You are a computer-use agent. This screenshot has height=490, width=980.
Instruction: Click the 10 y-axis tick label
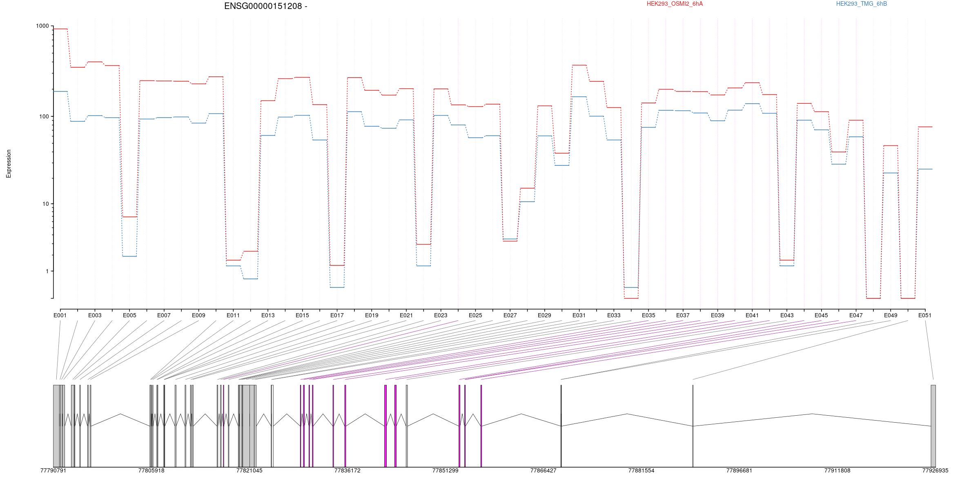pyautogui.click(x=45, y=204)
